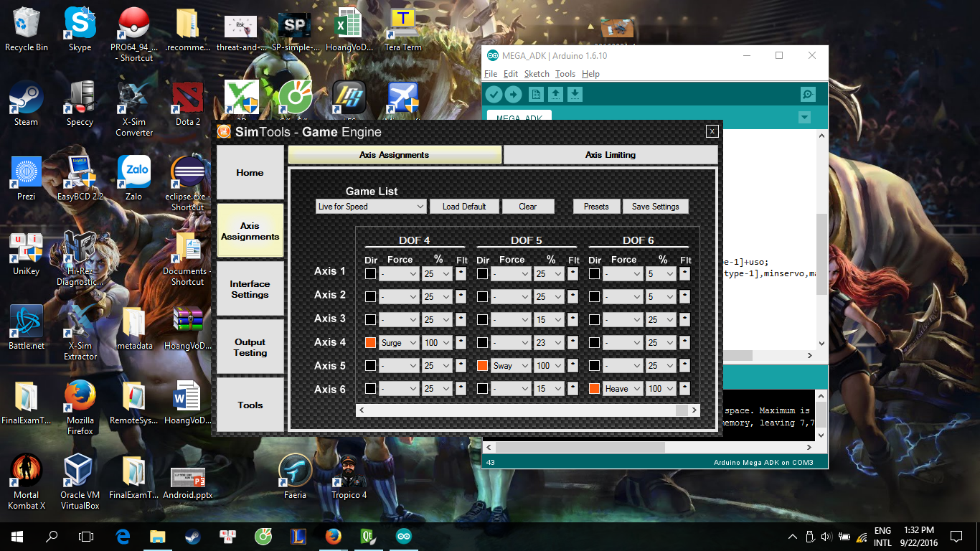Click the Save sketch icon in Arduino toolbar

tap(575, 94)
